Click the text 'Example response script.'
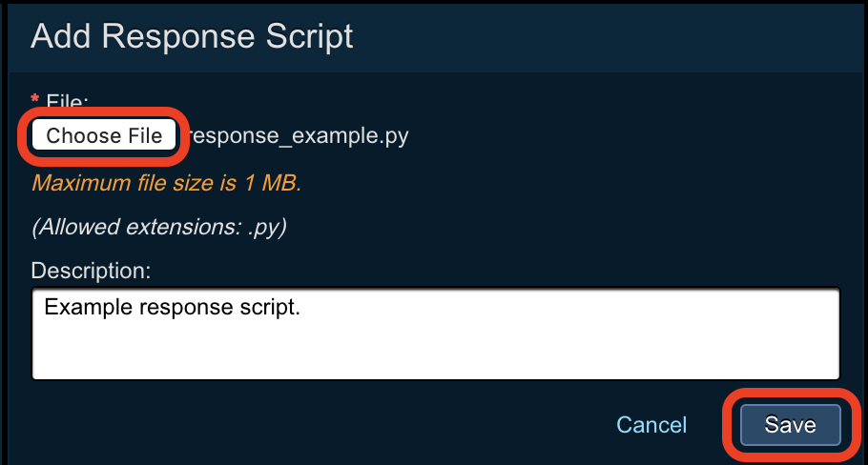Image resolution: width=868 pixels, height=465 pixels. (172, 307)
